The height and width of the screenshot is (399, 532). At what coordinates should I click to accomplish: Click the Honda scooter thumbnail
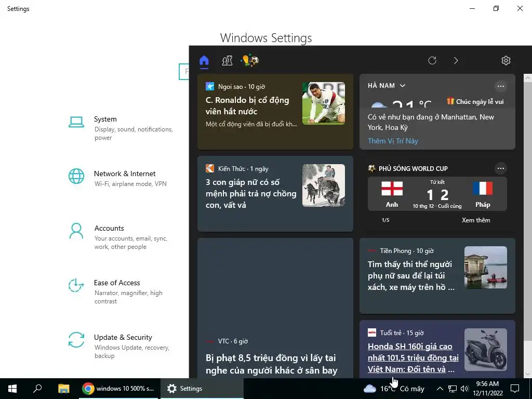(486, 350)
